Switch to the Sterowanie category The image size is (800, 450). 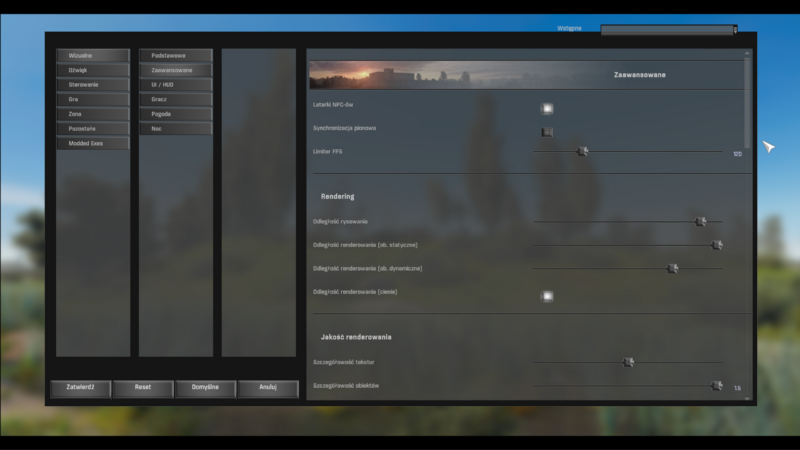coord(93,85)
